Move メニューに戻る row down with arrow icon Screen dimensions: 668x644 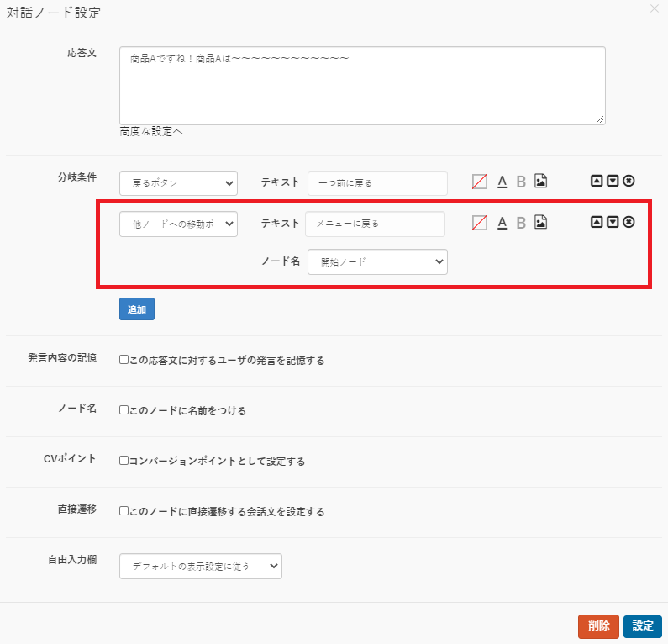coord(613,222)
